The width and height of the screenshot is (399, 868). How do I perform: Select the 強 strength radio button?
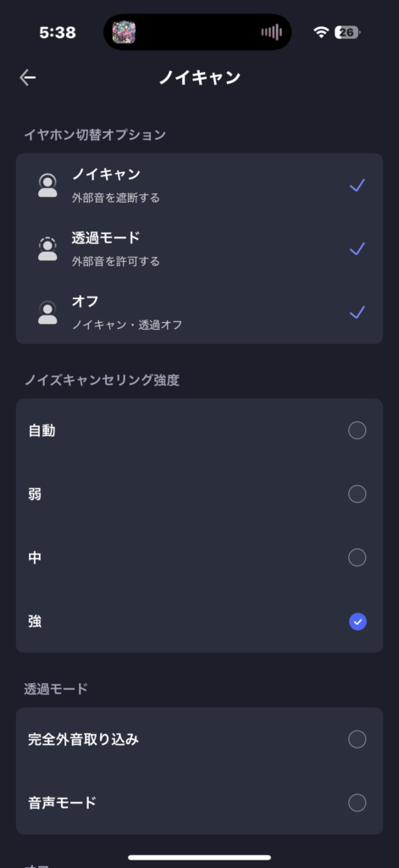coord(357,622)
